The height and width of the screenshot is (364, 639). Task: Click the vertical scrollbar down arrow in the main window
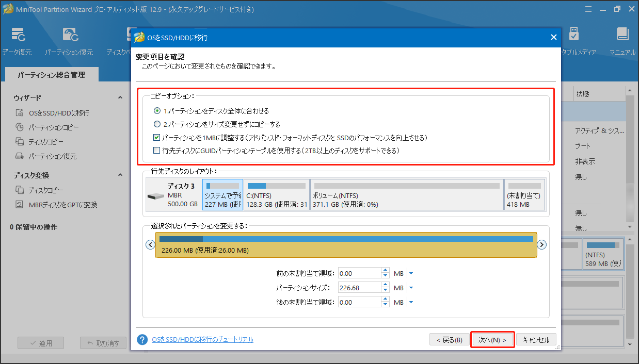point(630,227)
